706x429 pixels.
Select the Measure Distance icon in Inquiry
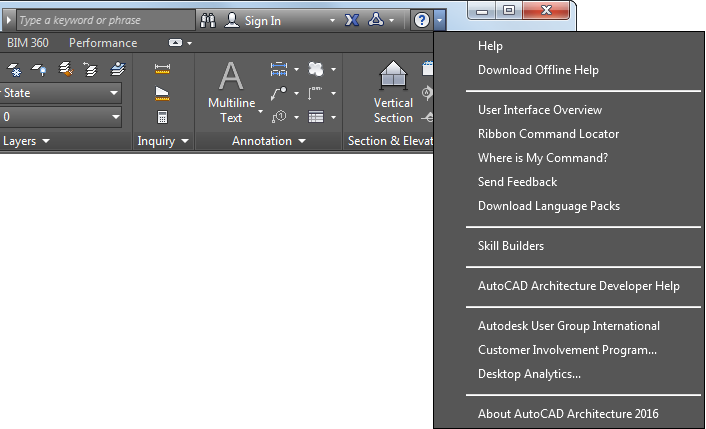click(162, 69)
